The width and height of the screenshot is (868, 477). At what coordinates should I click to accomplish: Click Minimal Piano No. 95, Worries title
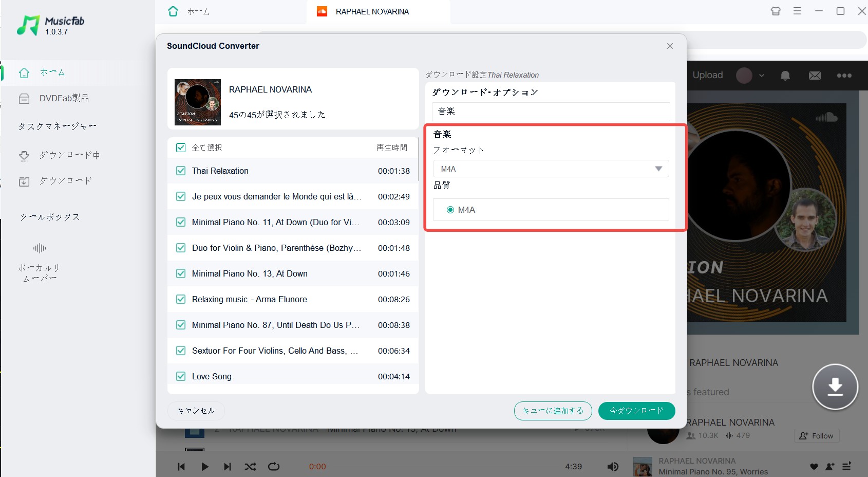(713, 472)
